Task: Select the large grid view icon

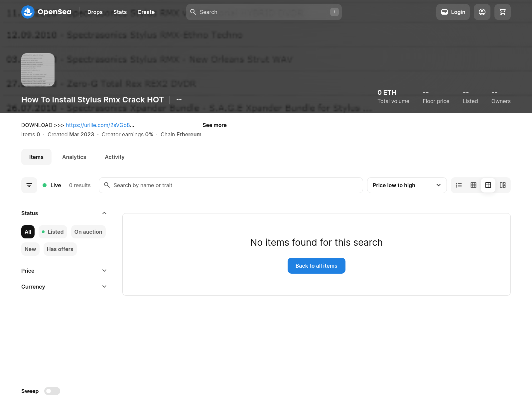Action: (x=488, y=185)
